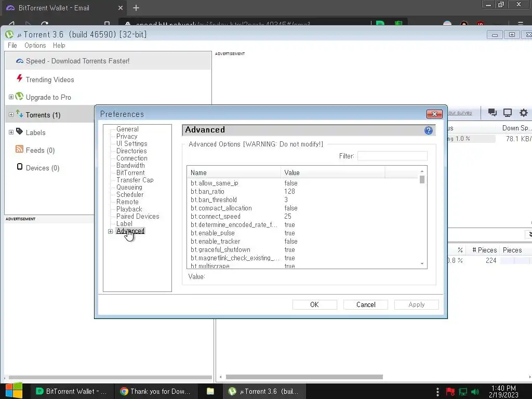This screenshot has height=399, width=532.
Task: Select Scheduler in preferences tree
Action: pos(130,194)
